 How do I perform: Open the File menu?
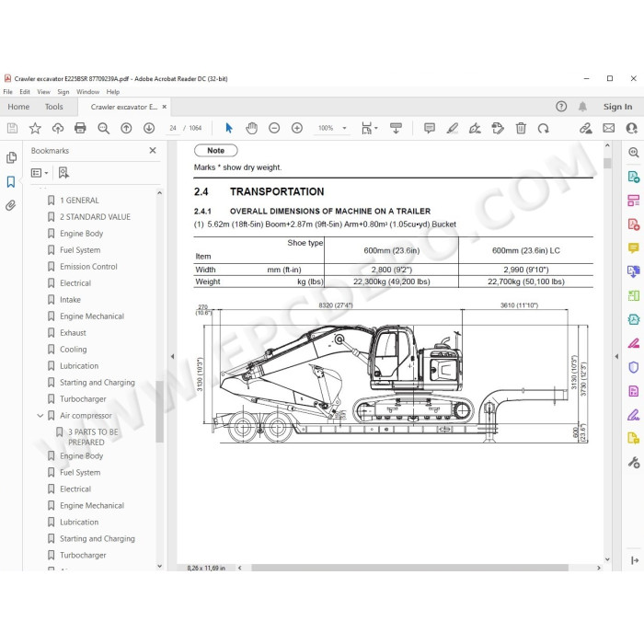(7, 92)
